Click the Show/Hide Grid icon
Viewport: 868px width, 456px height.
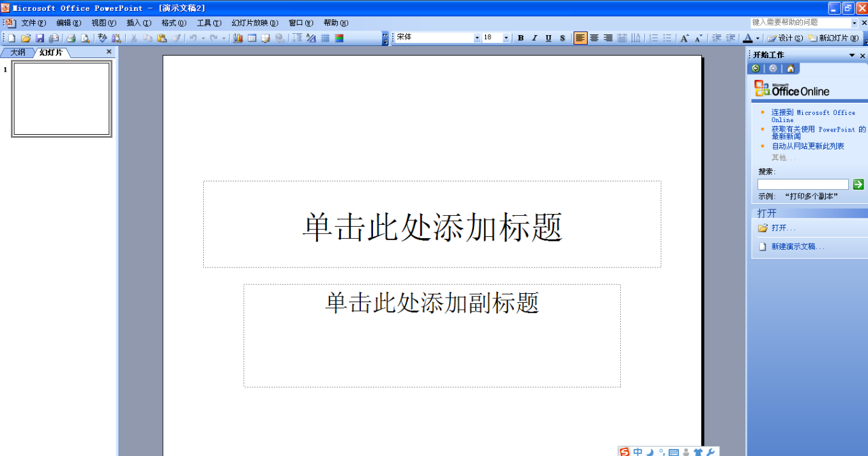pyautogui.click(x=325, y=38)
